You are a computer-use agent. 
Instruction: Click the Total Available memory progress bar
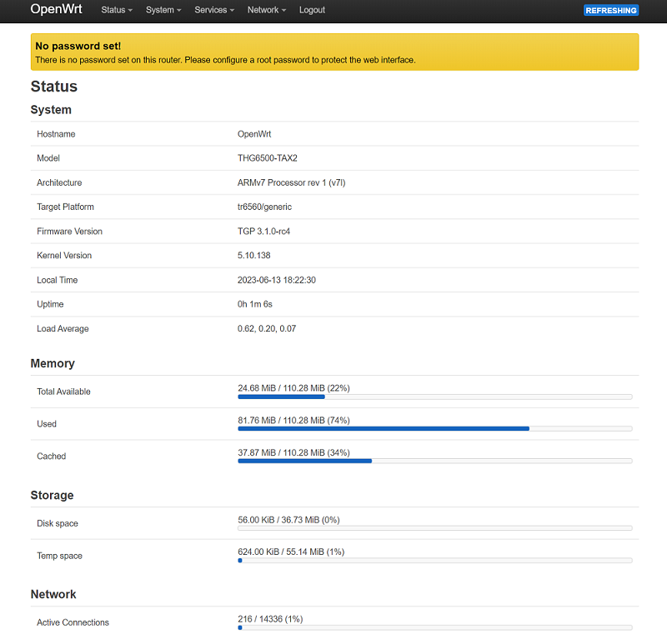point(434,397)
